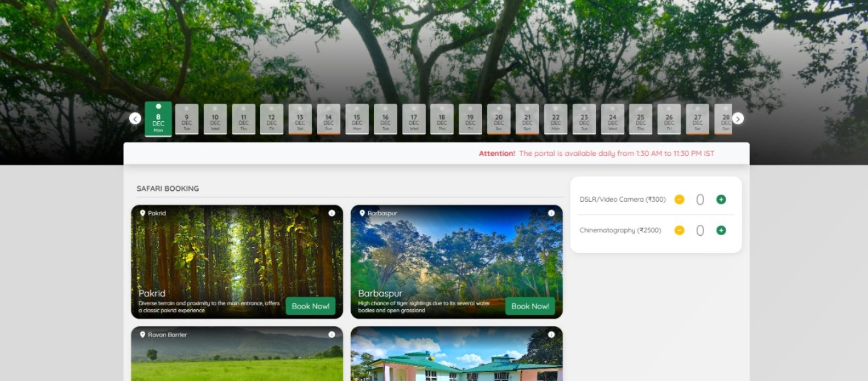Open the info icon on Barbaspur card
This screenshot has width=868, height=381.
[551, 213]
